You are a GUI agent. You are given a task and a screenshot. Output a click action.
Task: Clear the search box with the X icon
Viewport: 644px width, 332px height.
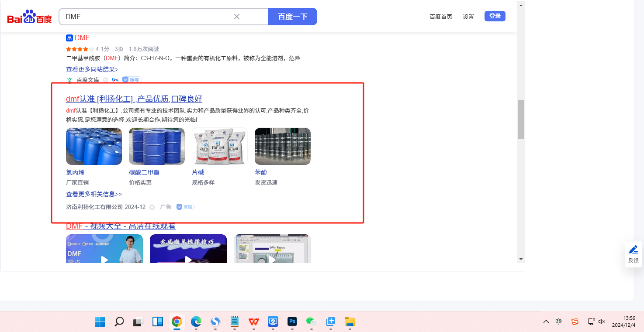coord(237,17)
